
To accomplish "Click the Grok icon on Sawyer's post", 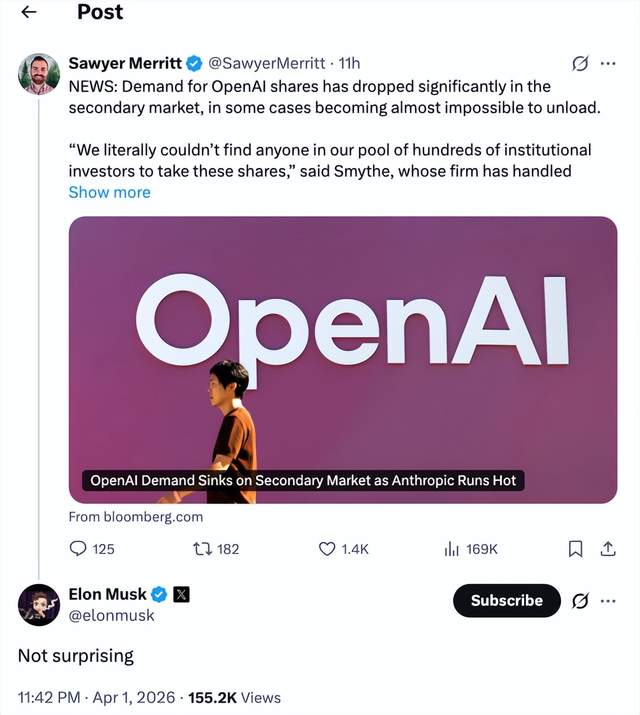I will click(579, 63).
